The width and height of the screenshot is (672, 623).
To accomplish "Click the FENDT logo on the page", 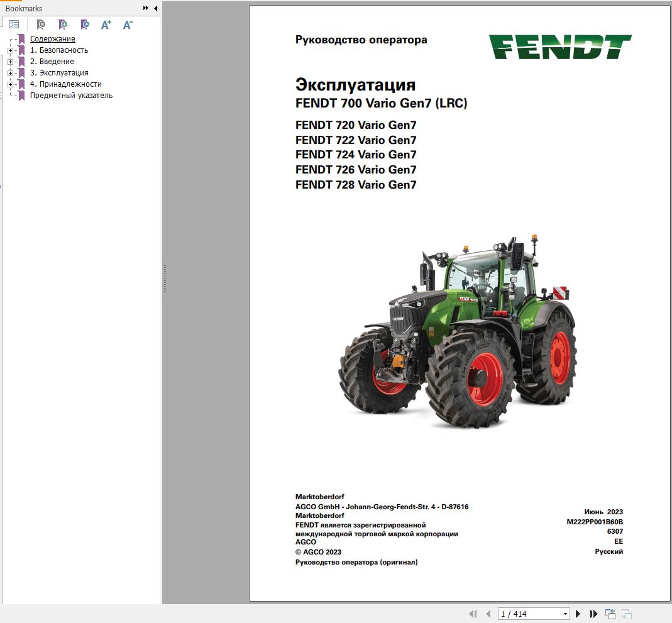I will (560, 47).
